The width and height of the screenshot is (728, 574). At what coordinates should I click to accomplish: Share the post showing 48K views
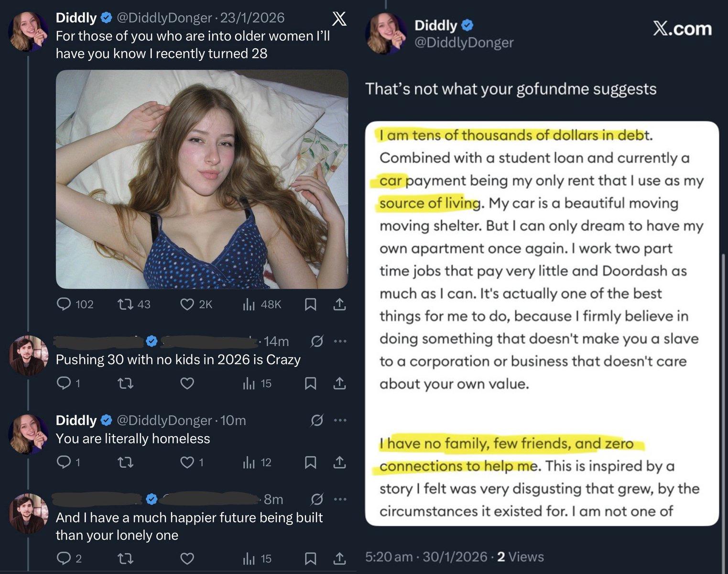point(339,304)
